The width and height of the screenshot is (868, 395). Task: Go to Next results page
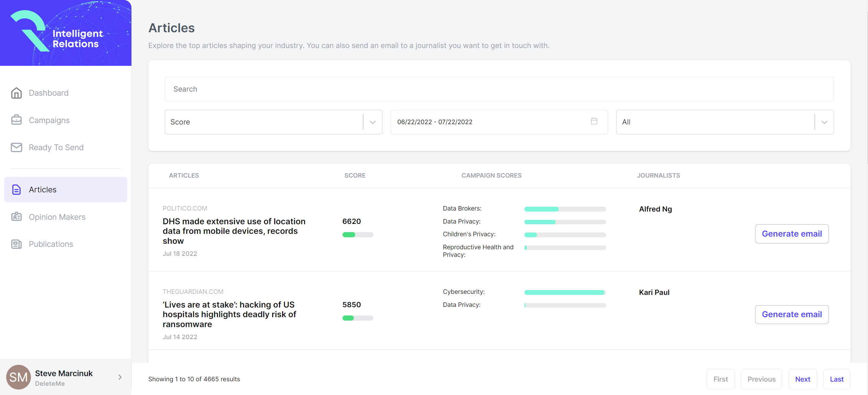802,379
